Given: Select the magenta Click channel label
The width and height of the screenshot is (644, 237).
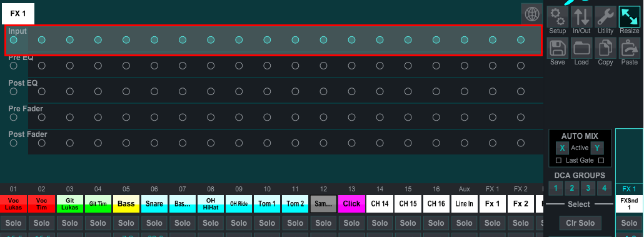Looking at the screenshot, I should coord(351,204).
